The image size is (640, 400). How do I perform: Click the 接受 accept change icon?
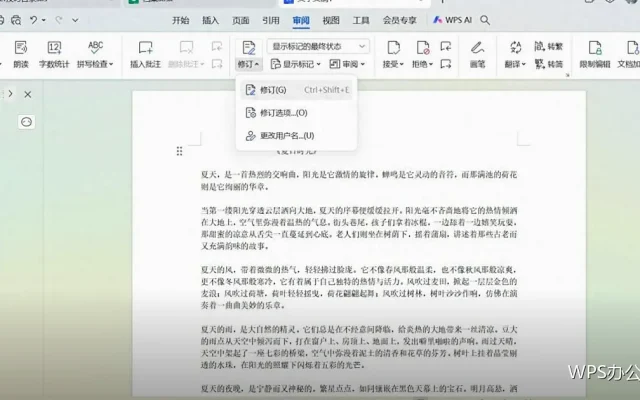coord(393,48)
